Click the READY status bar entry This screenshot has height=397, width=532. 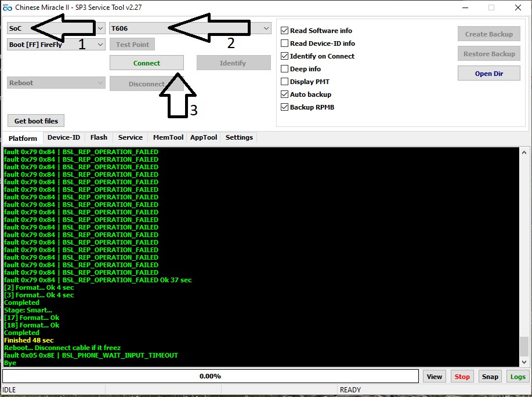pos(350,390)
